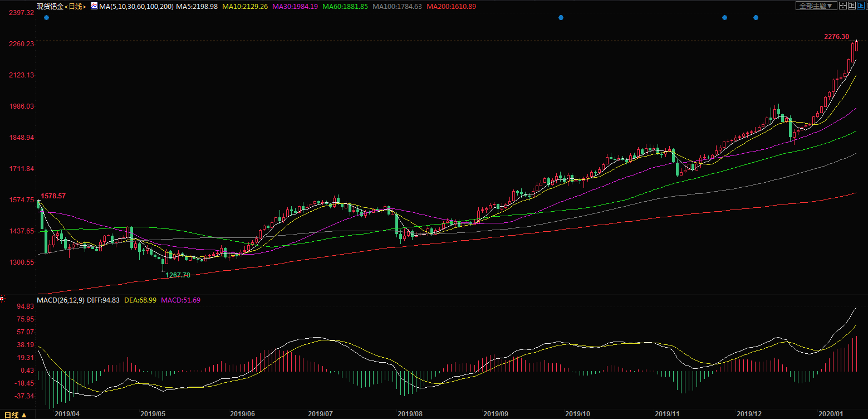Click the 2019/06 date label

[242, 414]
